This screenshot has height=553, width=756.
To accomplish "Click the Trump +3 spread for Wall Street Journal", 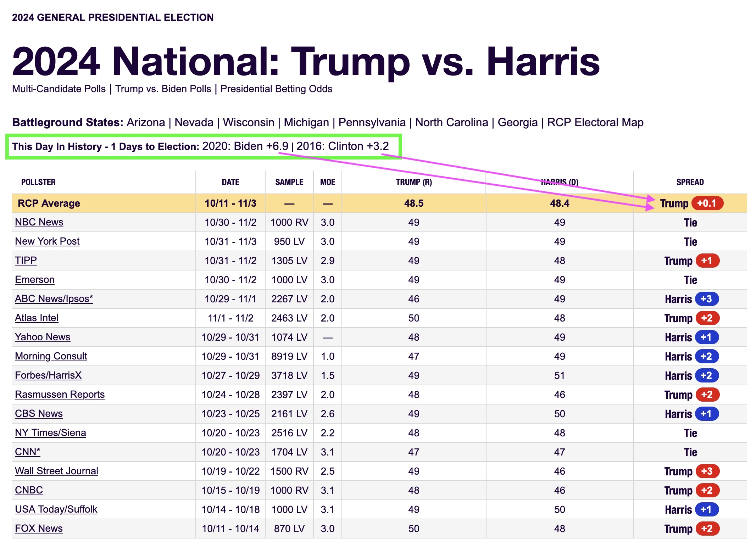I will [692, 471].
